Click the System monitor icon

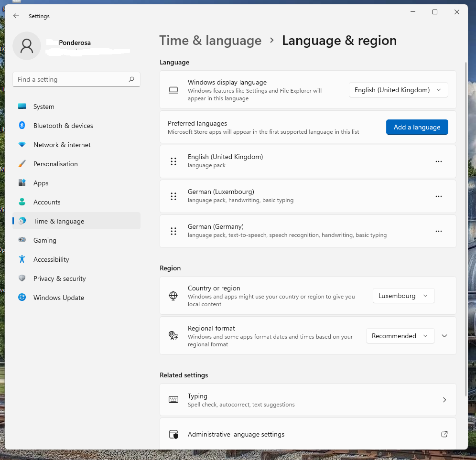pyautogui.click(x=22, y=106)
